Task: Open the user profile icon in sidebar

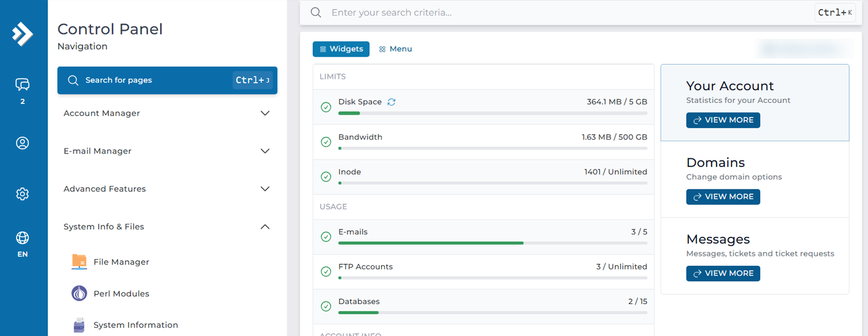Action: [23, 143]
